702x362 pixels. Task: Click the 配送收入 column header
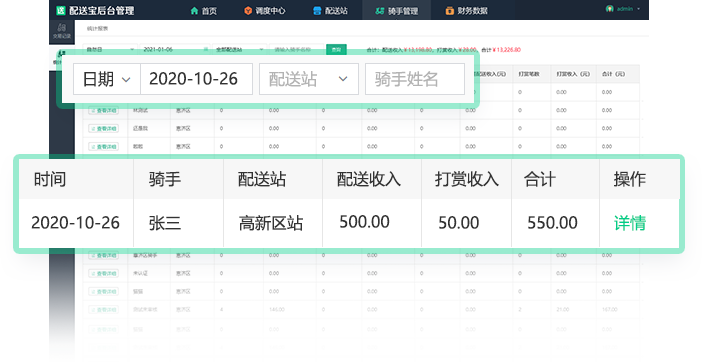click(x=368, y=179)
